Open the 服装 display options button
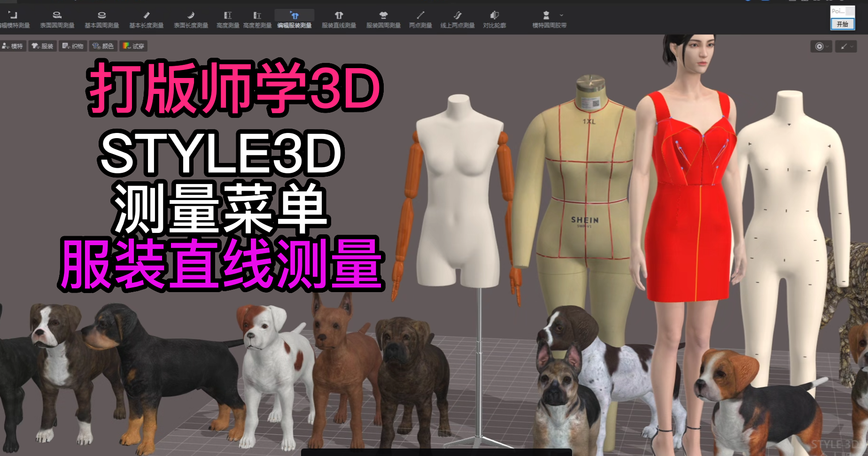 [x=43, y=46]
